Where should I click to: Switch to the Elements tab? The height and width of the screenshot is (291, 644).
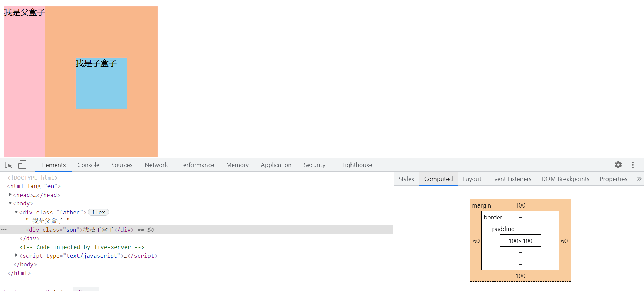click(54, 165)
